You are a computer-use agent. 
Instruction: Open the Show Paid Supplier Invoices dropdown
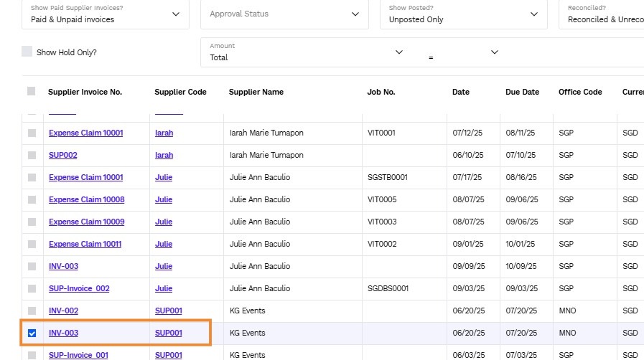tap(105, 14)
